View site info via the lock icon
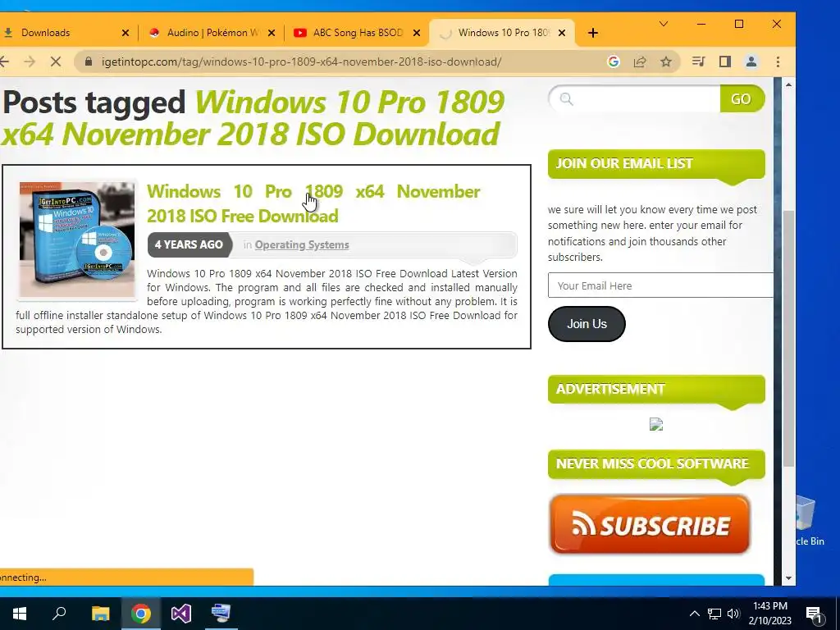Screen dimensions: 840x630 89,62
